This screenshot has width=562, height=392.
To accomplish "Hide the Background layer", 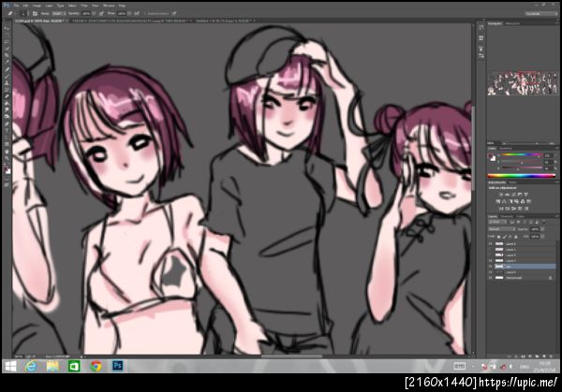I will pyautogui.click(x=490, y=278).
